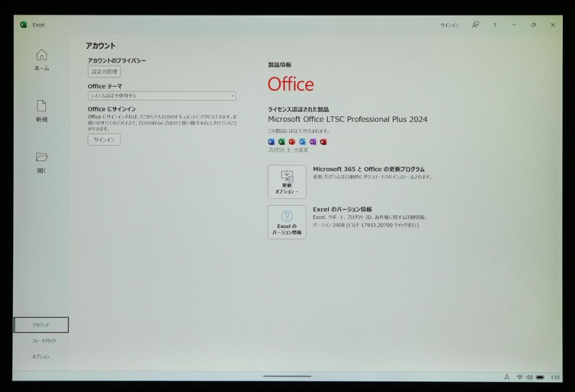The height and width of the screenshot is (392, 575).
Task: Click the red Office logo text
Action: click(x=291, y=84)
